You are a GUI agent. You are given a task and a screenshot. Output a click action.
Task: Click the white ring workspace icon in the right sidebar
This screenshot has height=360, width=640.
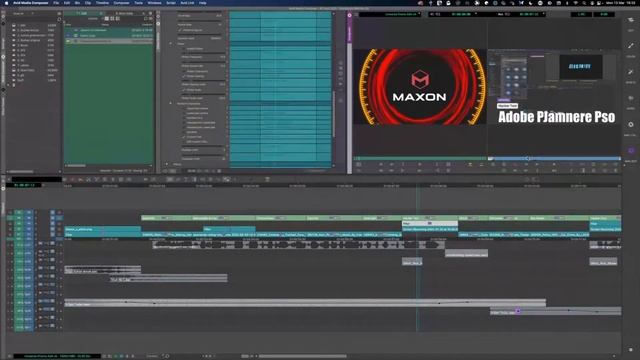pyautogui.click(x=631, y=124)
